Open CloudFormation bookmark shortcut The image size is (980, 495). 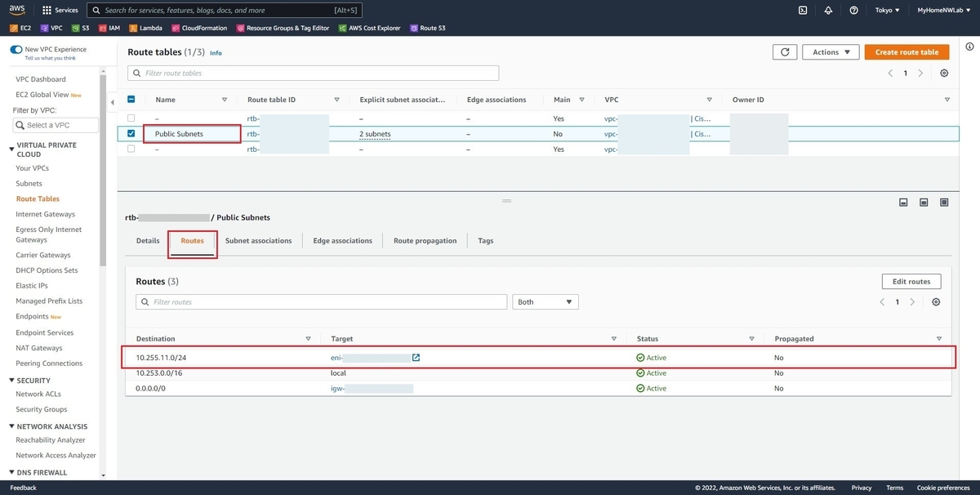click(x=199, y=28)
